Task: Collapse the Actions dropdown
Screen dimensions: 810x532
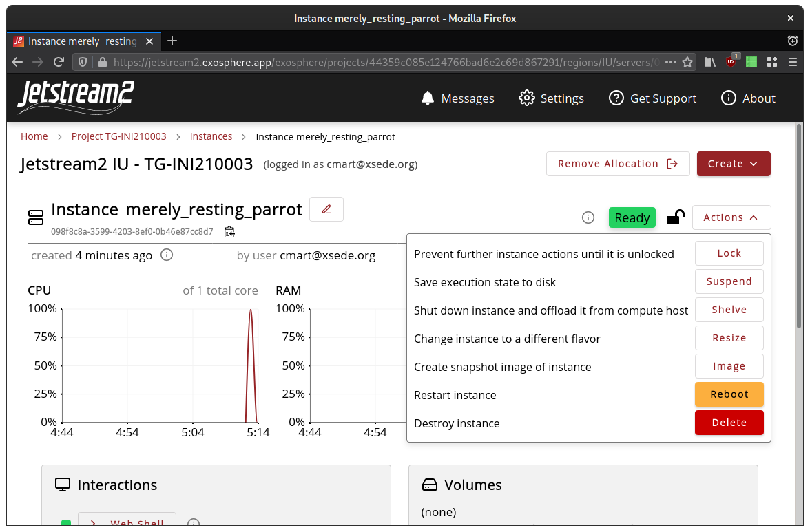Action: point(731,217)
